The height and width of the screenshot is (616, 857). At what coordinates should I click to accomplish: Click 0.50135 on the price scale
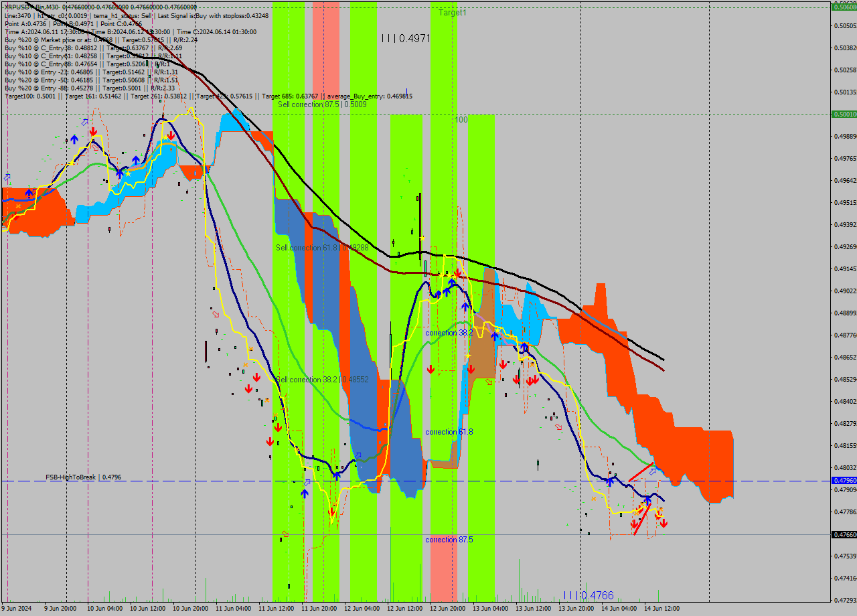click(x=845, y=92)
